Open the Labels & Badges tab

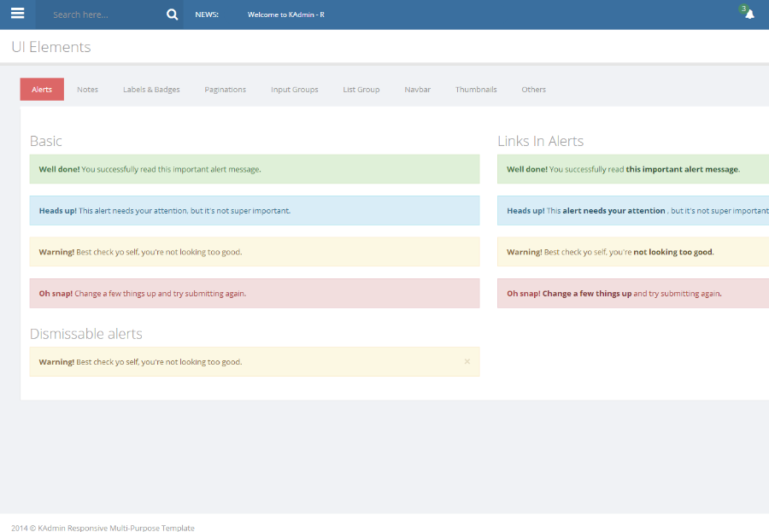tap(151, 90)
